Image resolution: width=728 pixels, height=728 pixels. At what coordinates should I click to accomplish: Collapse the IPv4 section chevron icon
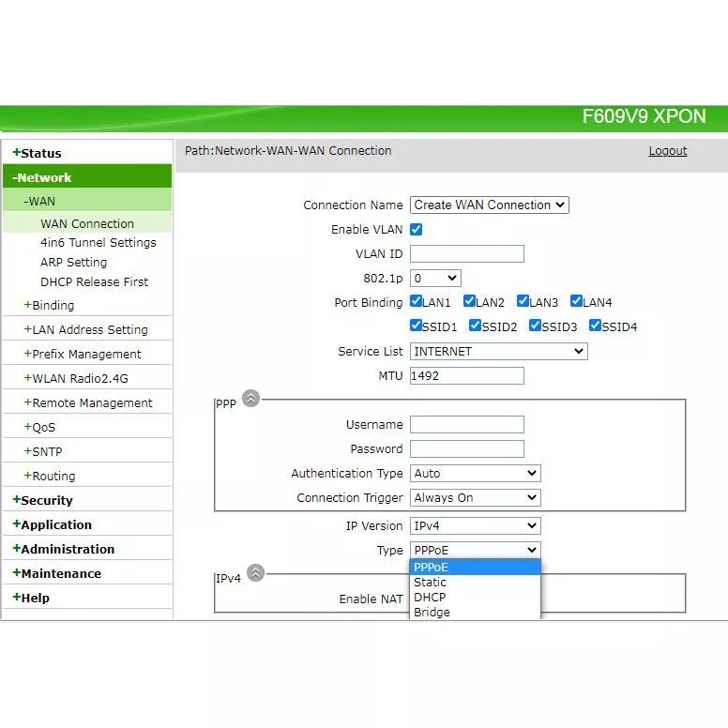tap(255, 572)
